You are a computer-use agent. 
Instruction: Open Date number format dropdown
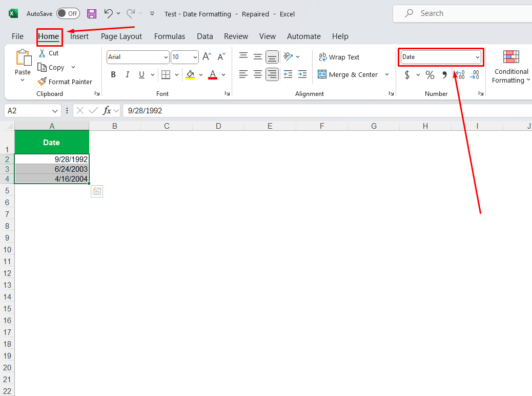tap(477, 57)
